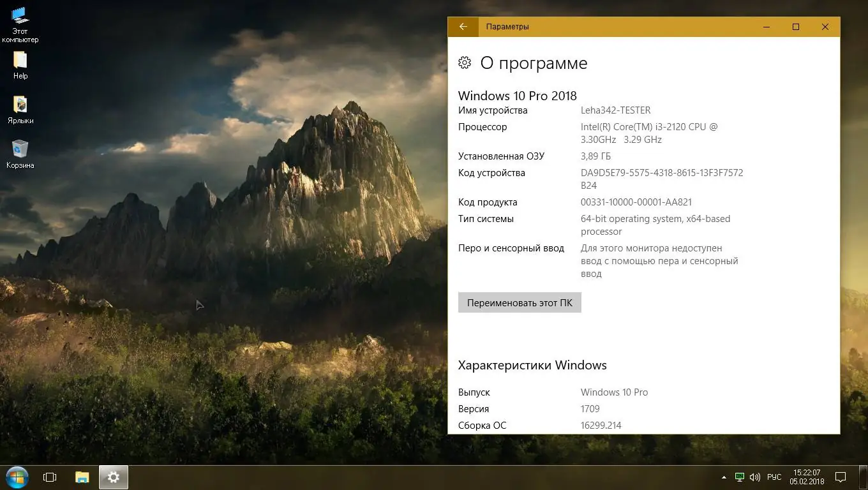The image size is (868, 490).
Task: Select the "Этот компьютер" desktop icon
Action: (20, 25)
